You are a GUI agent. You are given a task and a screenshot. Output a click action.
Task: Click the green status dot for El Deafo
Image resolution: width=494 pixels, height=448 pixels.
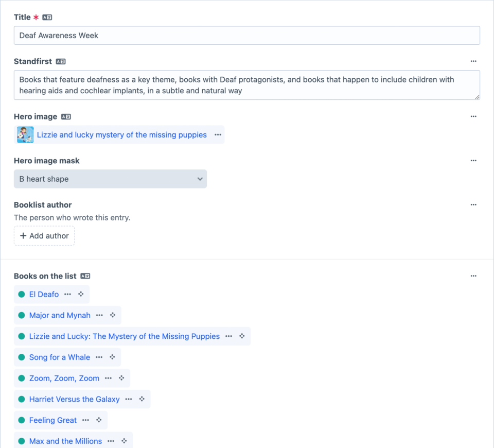coord(22,294)
